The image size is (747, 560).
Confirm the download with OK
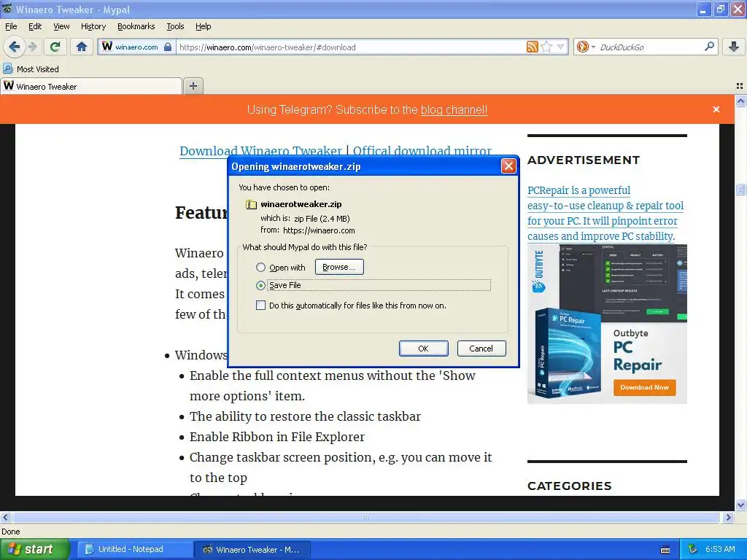(424, 349)
